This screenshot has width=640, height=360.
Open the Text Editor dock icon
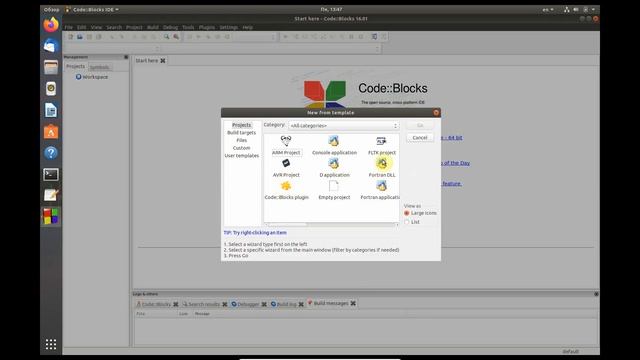(x=51, y=195)
